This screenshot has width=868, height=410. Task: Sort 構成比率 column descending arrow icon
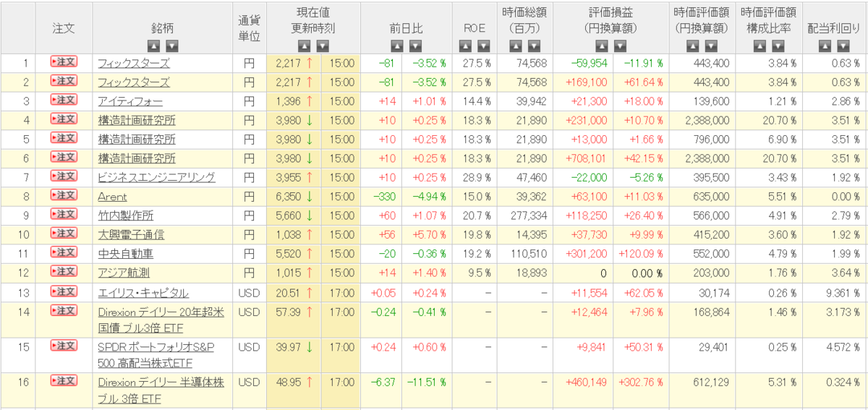click(779, 46)
